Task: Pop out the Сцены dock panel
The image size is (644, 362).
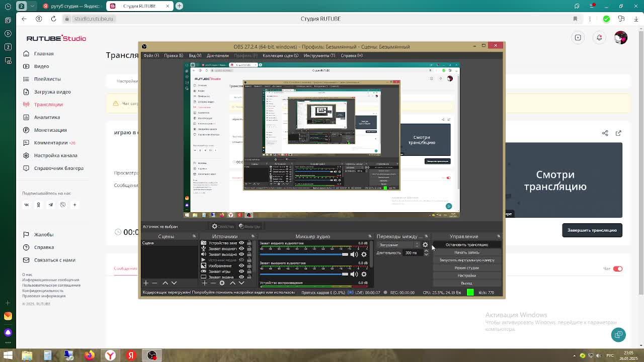Action: tap(194, 236)
